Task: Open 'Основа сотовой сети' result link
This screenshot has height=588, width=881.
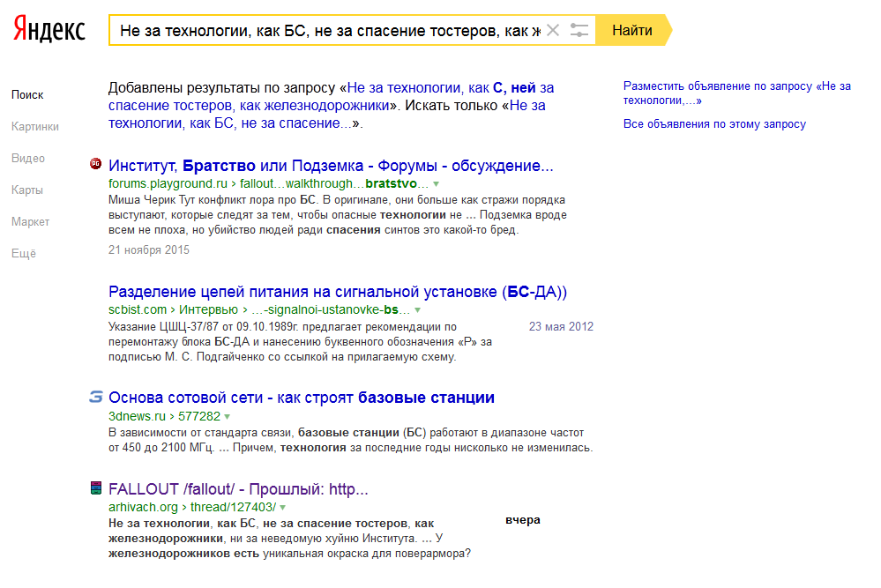Action: point(302,398)
